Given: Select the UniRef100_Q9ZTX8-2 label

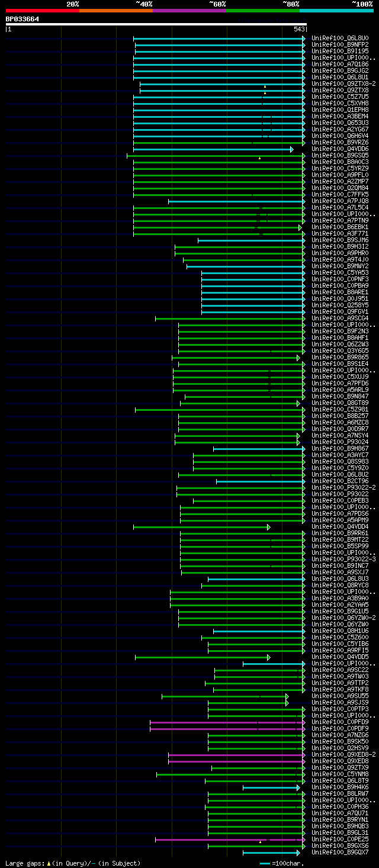Looking at the screenshot, I should [x=343, y=84].
